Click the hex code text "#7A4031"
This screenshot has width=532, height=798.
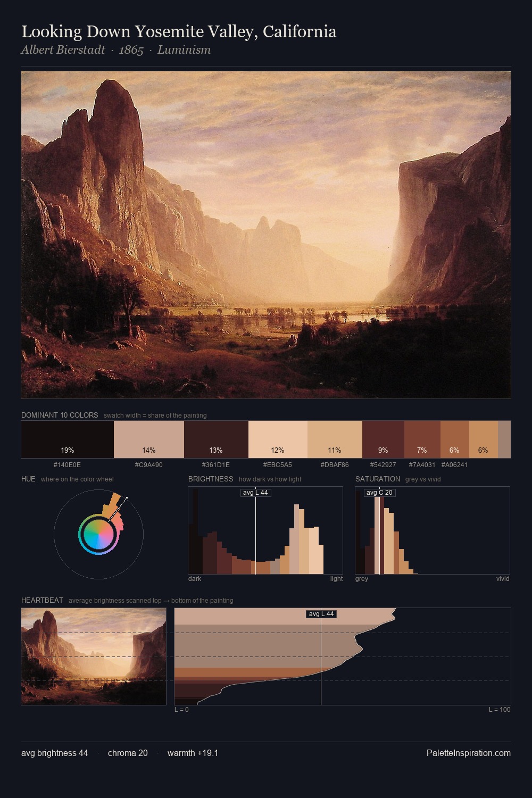[422, 465]
